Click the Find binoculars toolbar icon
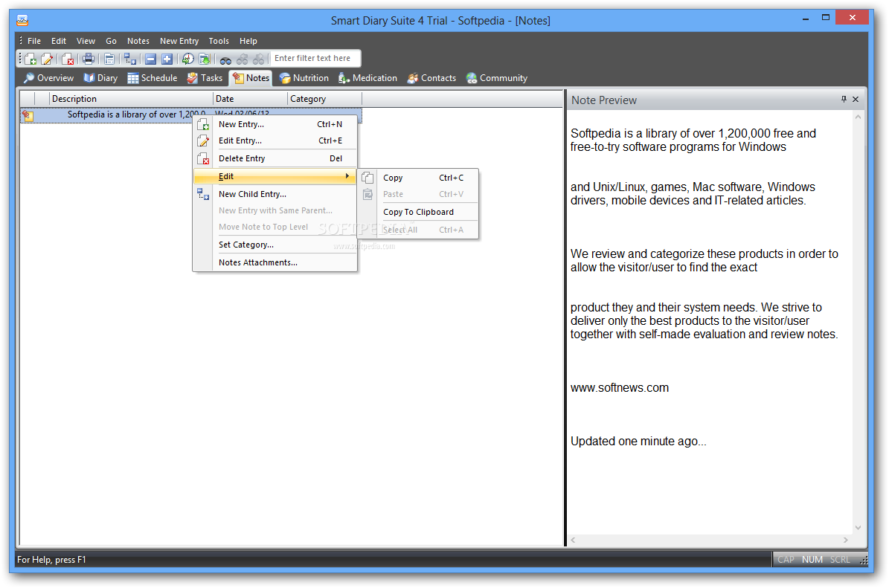889x588 pixels. tap(225, 59)
